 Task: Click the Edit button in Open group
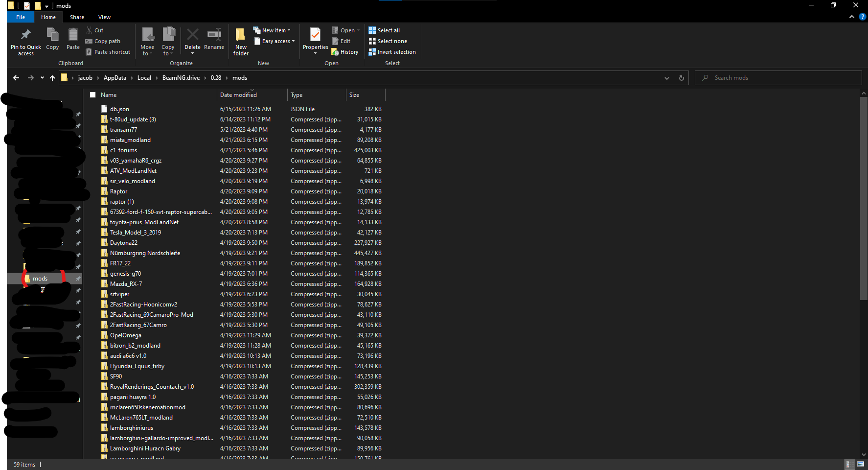click(x=342, y=41)
